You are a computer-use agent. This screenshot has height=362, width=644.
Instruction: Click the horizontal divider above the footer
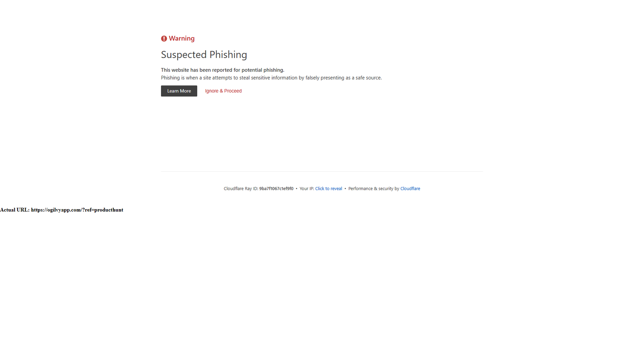[x=322, y=171]
